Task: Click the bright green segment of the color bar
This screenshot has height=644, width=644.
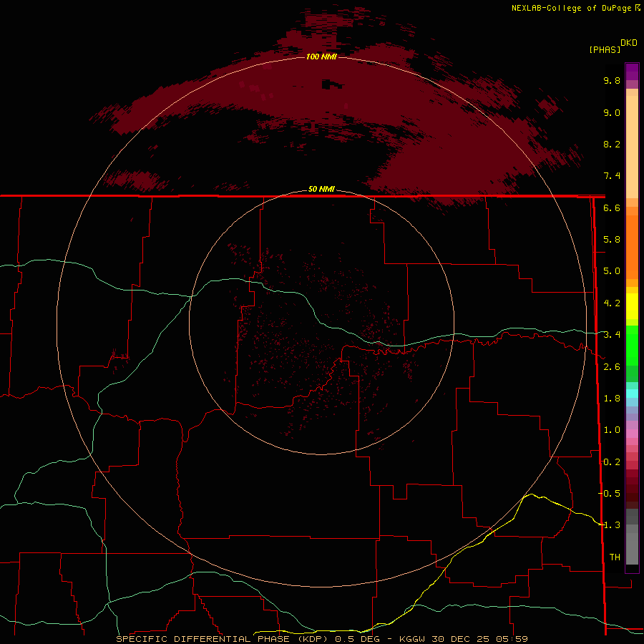Action: (632, 345)
